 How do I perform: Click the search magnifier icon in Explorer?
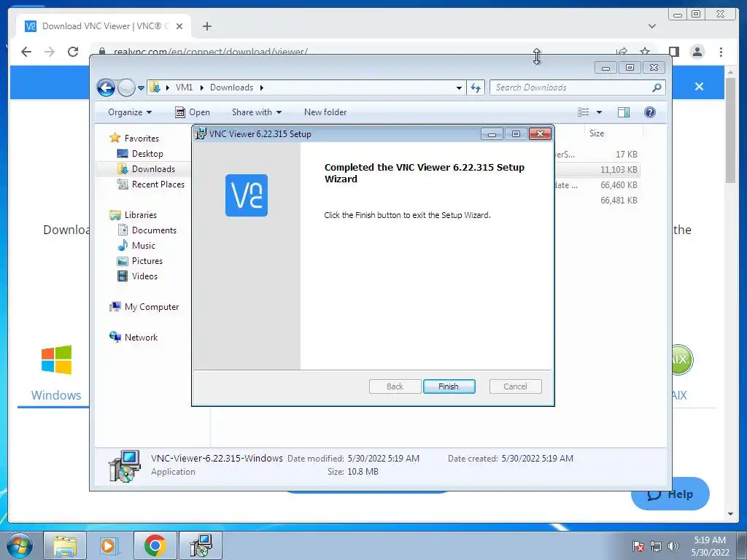tap(657, 87)
